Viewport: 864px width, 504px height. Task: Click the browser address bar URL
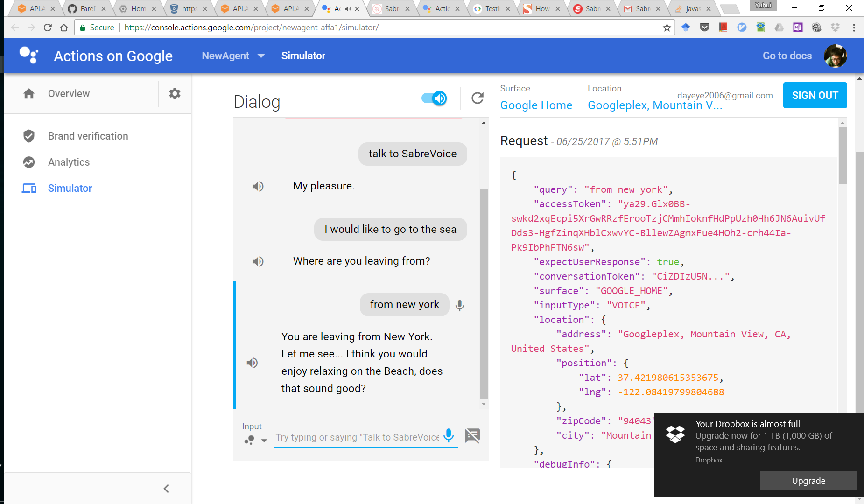point(252,28)
